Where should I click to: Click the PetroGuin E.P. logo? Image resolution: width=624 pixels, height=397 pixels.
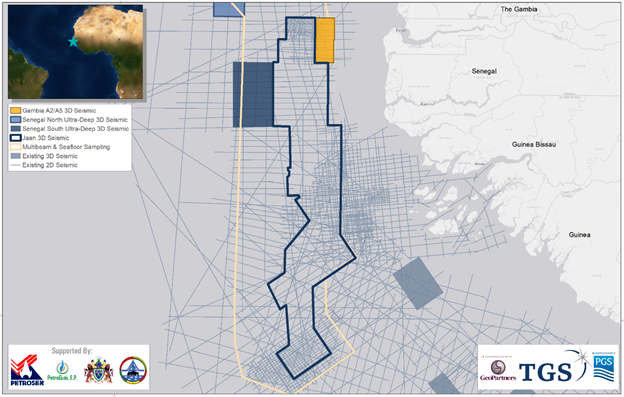pos(62,370)
